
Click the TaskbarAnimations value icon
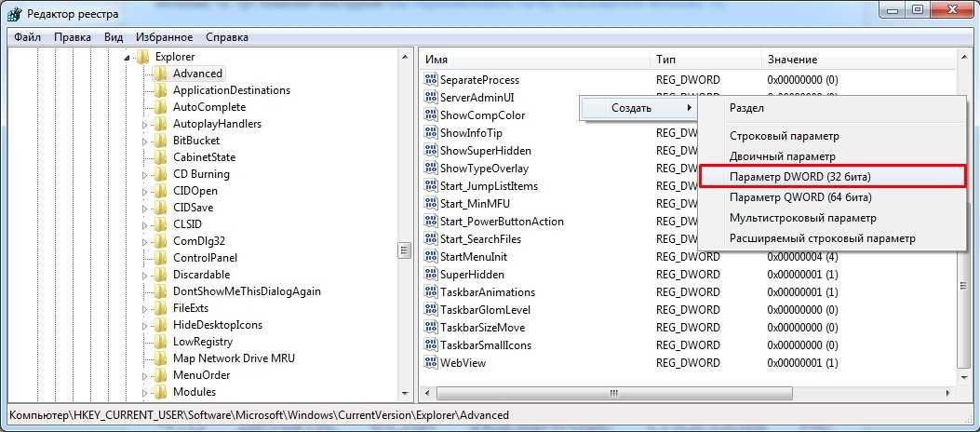tap(431, 292)
